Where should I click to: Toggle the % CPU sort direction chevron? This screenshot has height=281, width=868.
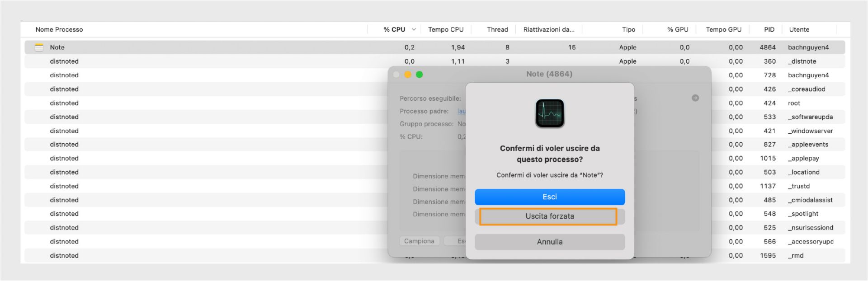click(x=414, y=29)
